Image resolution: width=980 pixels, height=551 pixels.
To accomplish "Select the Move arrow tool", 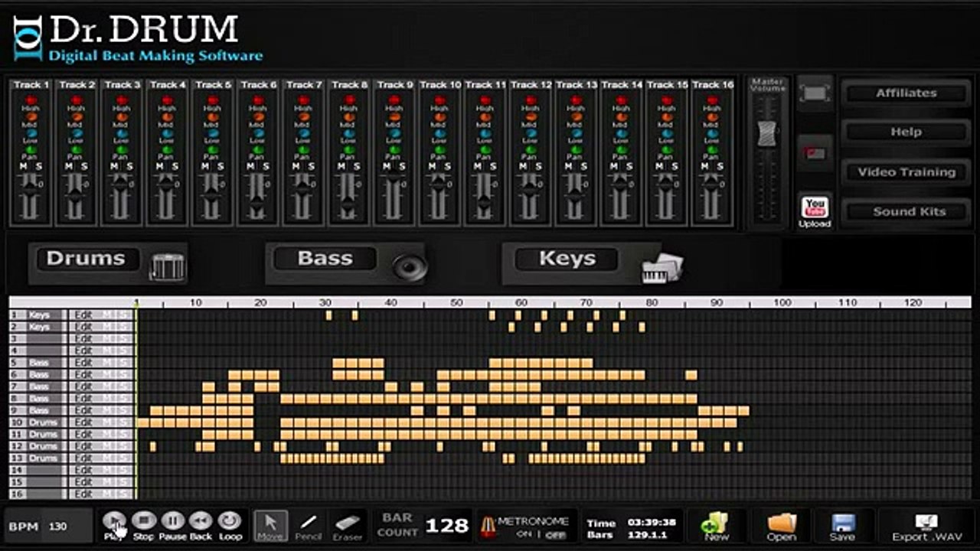I will (270, 526).
